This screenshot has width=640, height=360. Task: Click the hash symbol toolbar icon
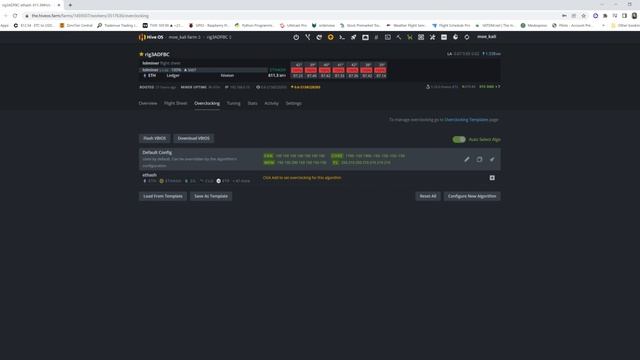point(376,37)
